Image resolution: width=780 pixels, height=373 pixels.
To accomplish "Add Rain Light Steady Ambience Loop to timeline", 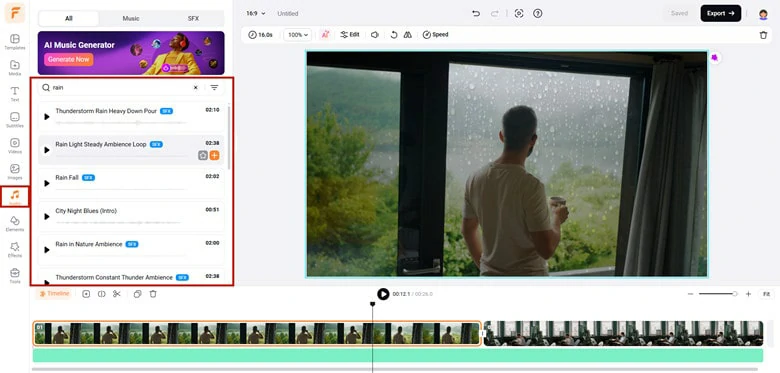I will [x=214, y=156].
